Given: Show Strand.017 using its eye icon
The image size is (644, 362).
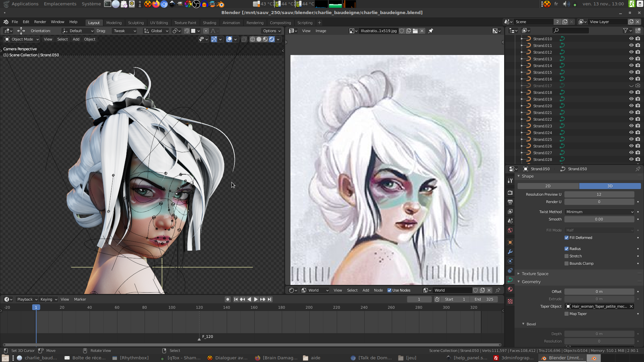Looking at the screenshot, I should coord(631,86).
